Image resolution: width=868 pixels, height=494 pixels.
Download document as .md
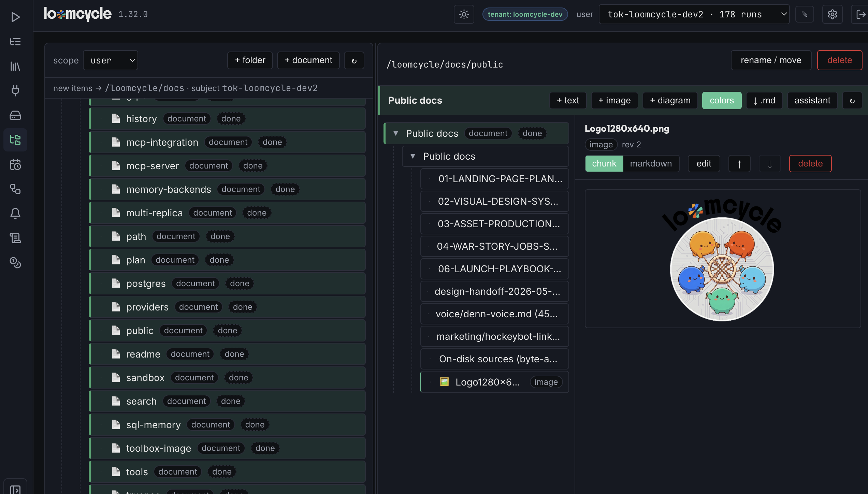pos(764,100)
